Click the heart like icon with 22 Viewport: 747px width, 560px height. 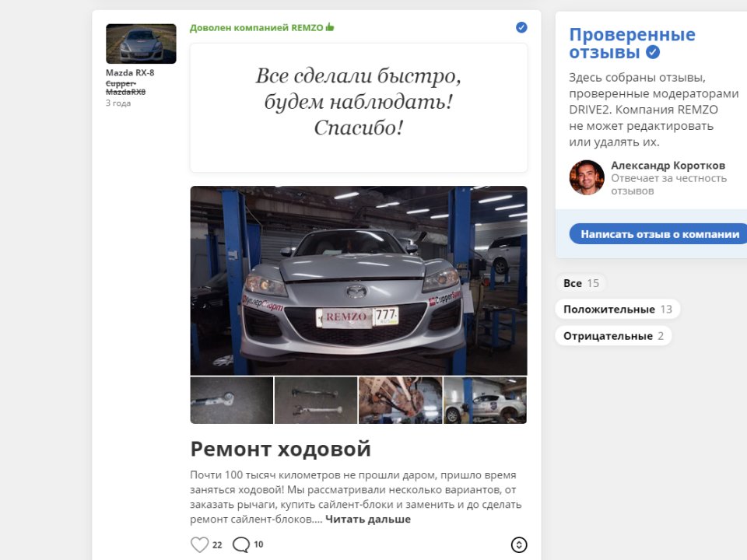point(199,544)
